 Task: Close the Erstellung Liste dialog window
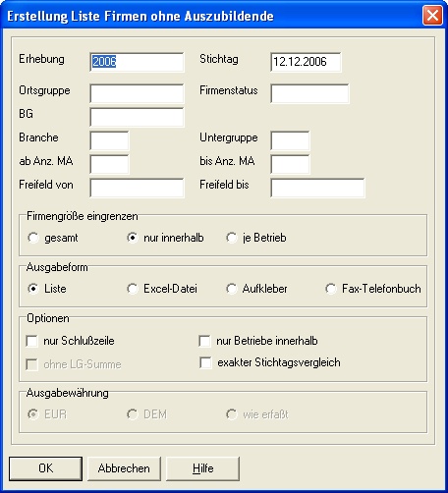tap(432, 16)
